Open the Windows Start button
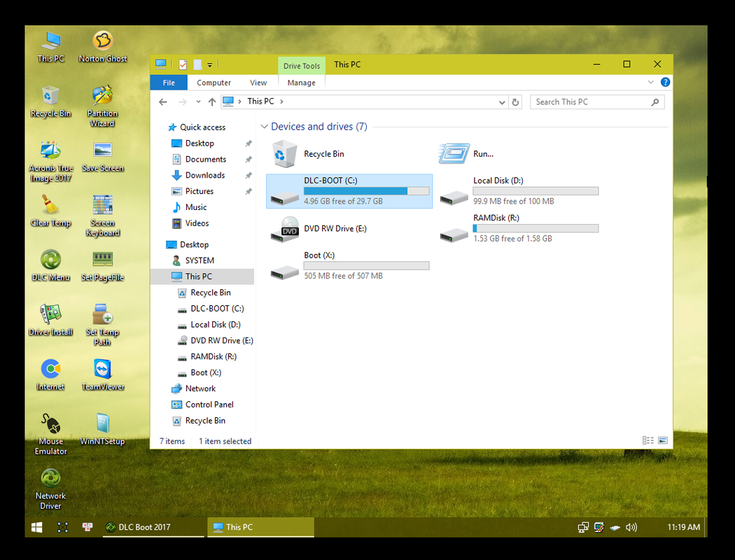735x560 pixels. click(36, 527)
